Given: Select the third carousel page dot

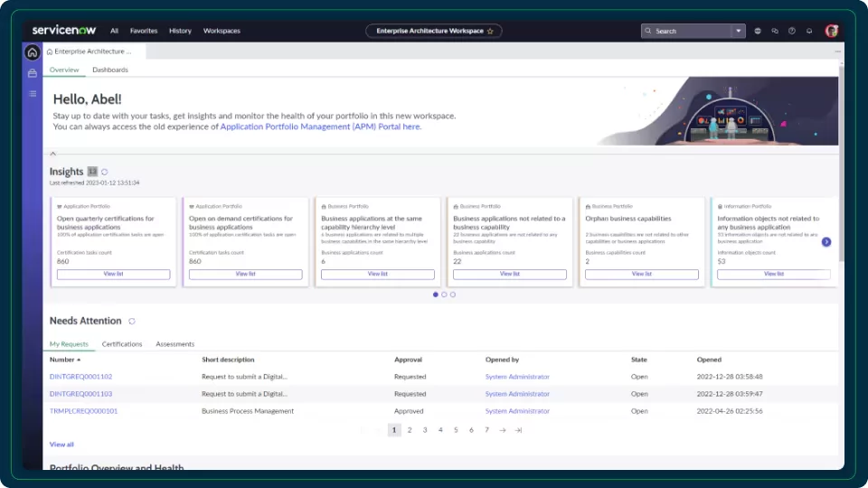Looking at the screenshot, I should pyautogui.click(x=453, y=295).
